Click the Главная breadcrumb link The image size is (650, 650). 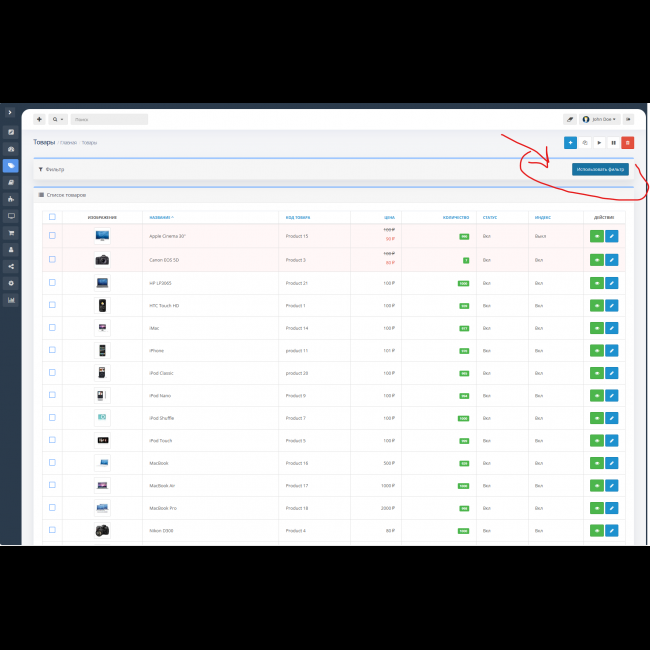(68, 143)
